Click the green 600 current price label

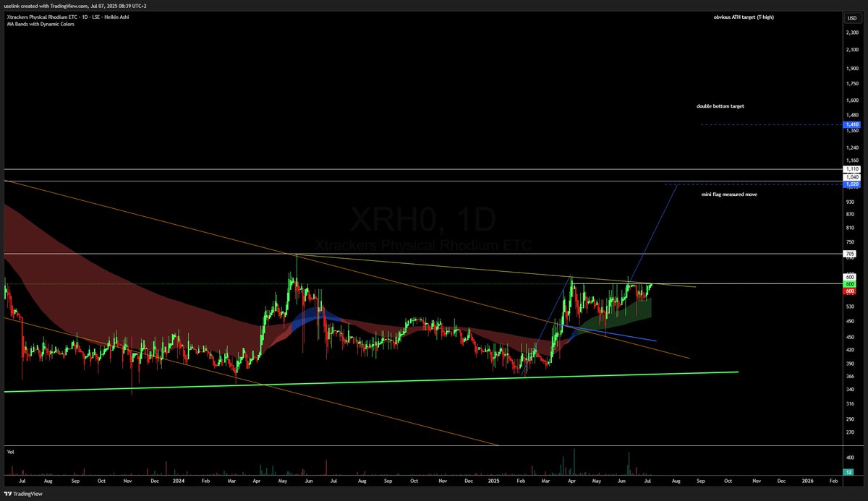(x=851, y=283)
